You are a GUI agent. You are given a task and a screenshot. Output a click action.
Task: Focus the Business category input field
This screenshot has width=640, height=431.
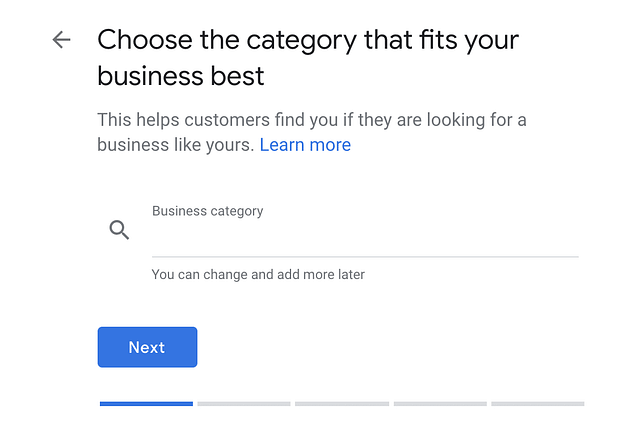365,238
